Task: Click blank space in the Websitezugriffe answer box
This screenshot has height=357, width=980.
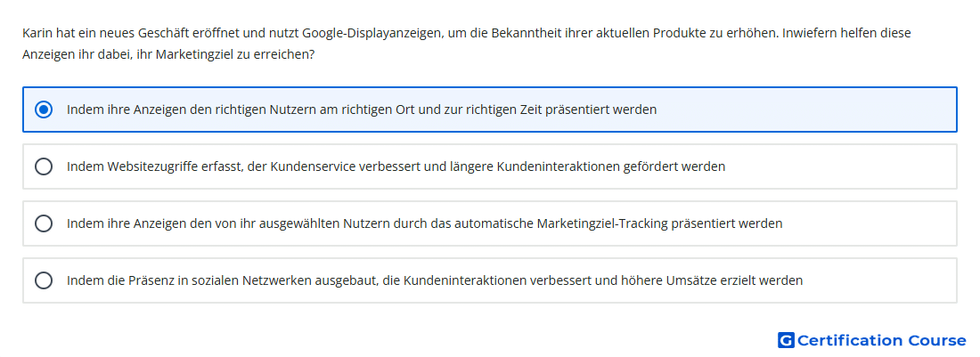Action: pos(841,166)
